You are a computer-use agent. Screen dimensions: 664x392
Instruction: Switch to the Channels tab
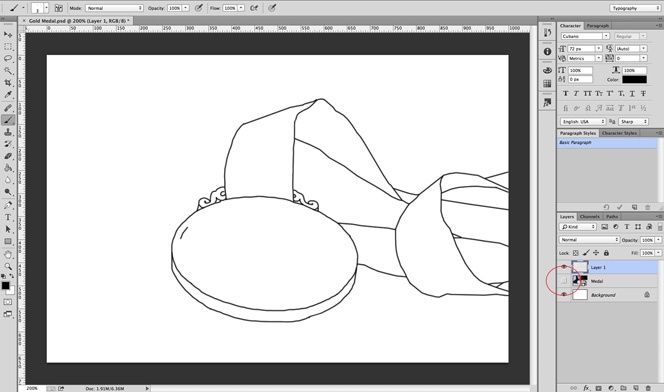pyautogui.click(x=589, y=217)
